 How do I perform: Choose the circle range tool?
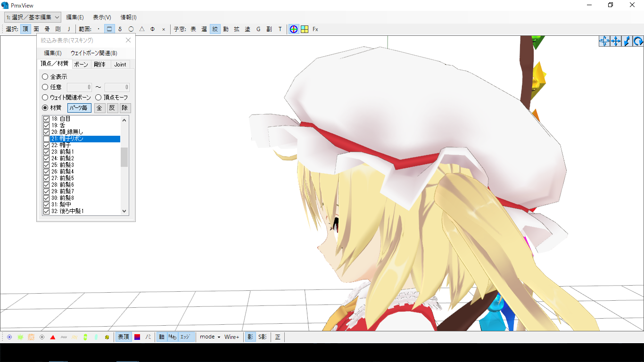tap(131, 29)
